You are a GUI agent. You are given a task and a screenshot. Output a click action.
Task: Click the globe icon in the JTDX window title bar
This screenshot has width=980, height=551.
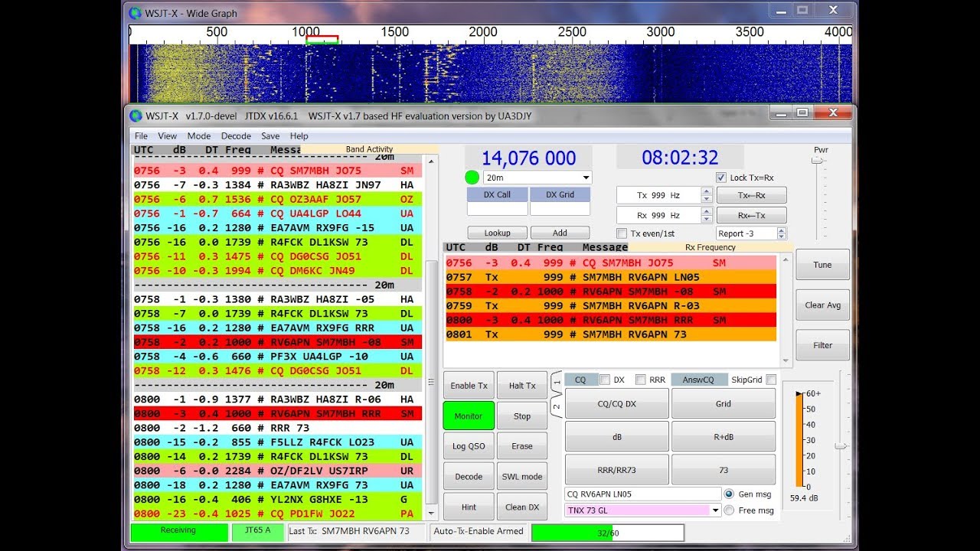tap(136, 116)
